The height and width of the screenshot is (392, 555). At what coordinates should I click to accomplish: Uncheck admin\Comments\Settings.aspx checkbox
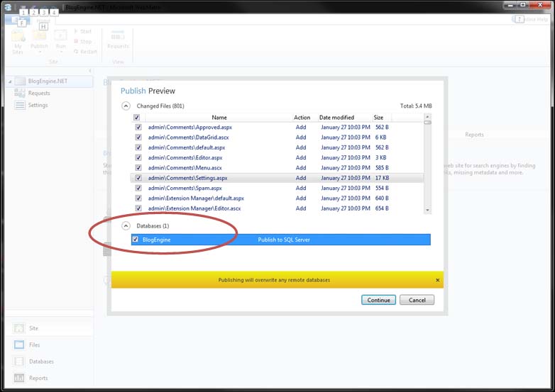[138, 178]
